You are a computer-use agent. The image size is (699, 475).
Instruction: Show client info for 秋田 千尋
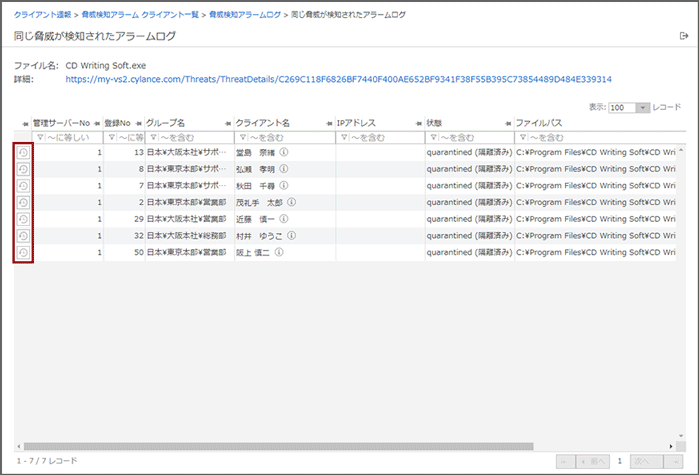tap(284, 185)
